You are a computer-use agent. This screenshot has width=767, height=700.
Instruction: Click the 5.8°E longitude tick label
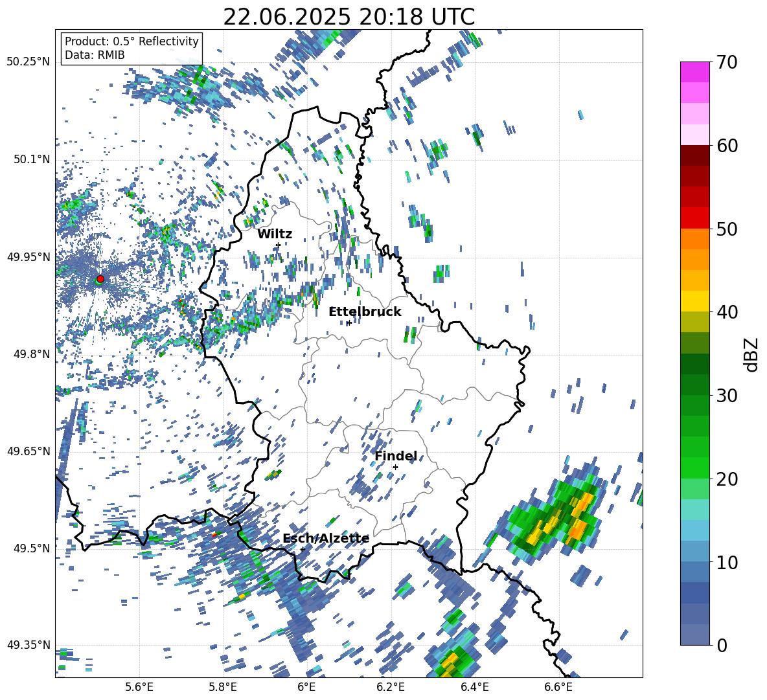tap(223, 688)
